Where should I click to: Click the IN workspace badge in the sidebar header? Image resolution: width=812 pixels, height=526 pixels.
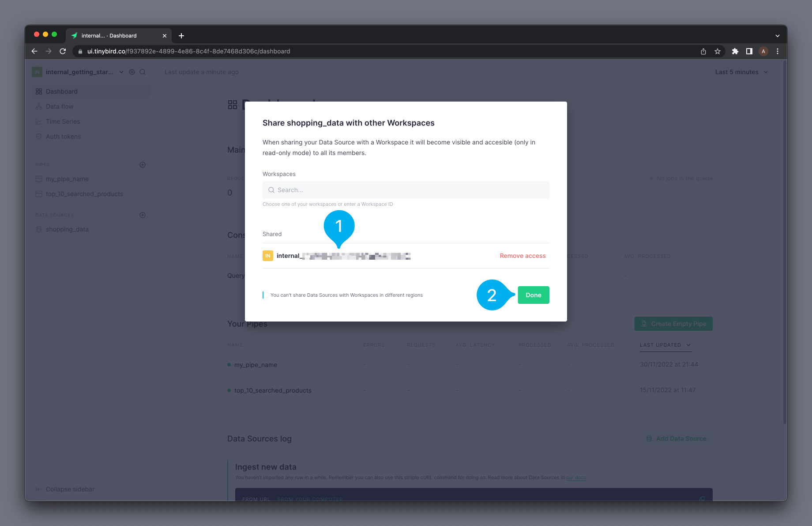tap(37, 72)
